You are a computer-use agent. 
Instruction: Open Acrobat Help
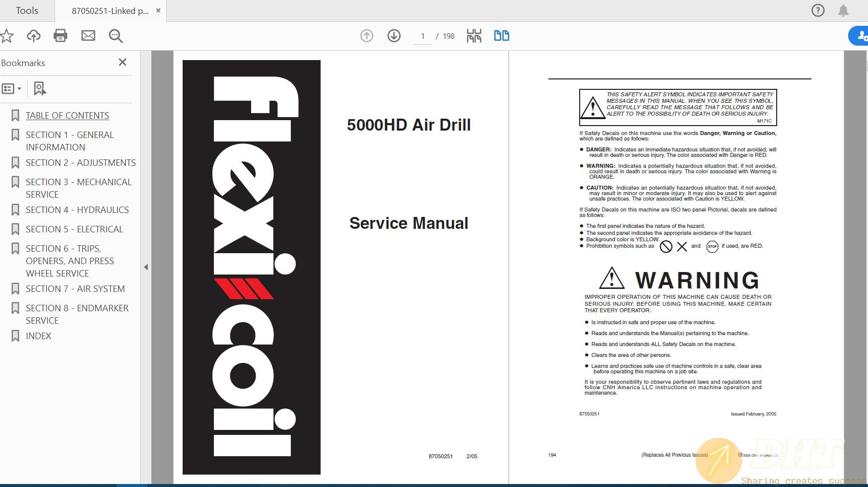(x=817, y=10)
